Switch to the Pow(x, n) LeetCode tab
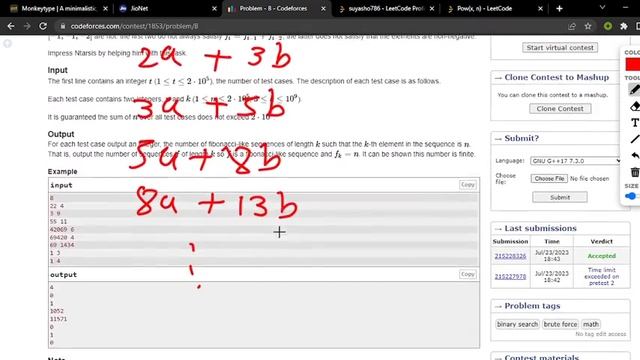The height and width of the screenshot is (360, 640). click(x=494, y=8)
